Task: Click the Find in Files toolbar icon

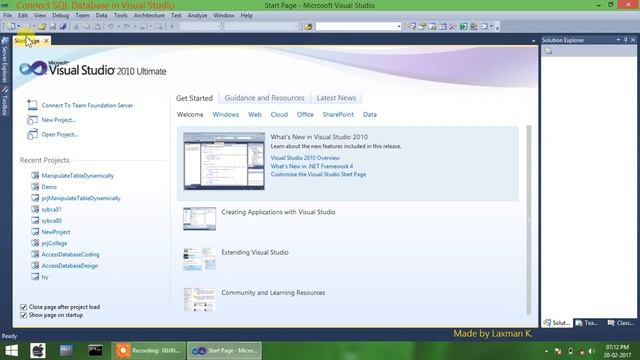Action: click(308, 27)
